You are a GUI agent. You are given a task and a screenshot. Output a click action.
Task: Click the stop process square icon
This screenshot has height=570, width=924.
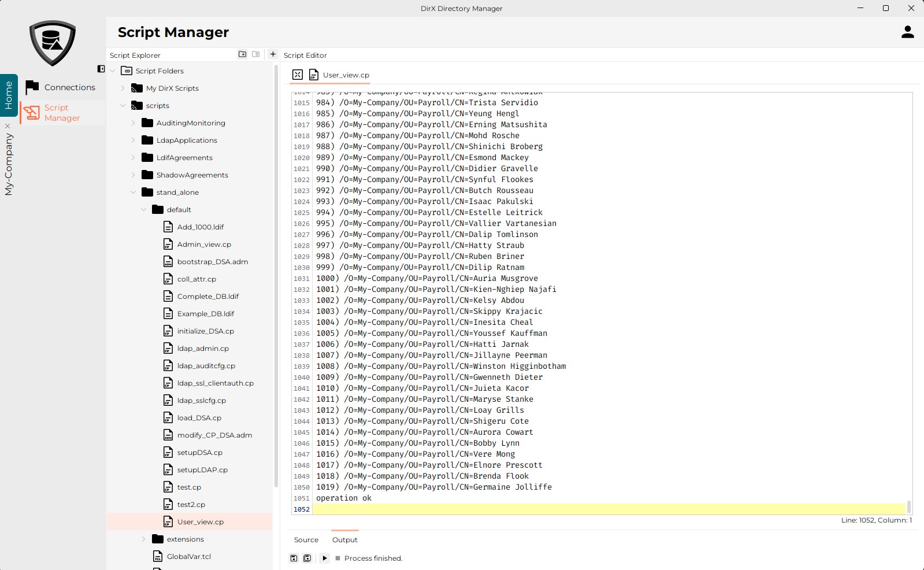(x=337, y=558)
